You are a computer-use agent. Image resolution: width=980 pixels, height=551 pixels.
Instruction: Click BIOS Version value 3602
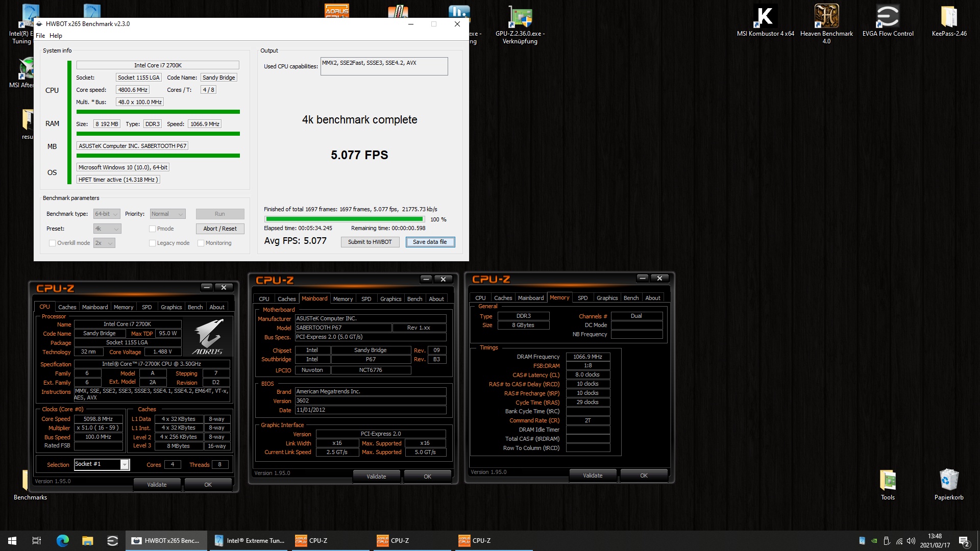click(x=370, y=401)
